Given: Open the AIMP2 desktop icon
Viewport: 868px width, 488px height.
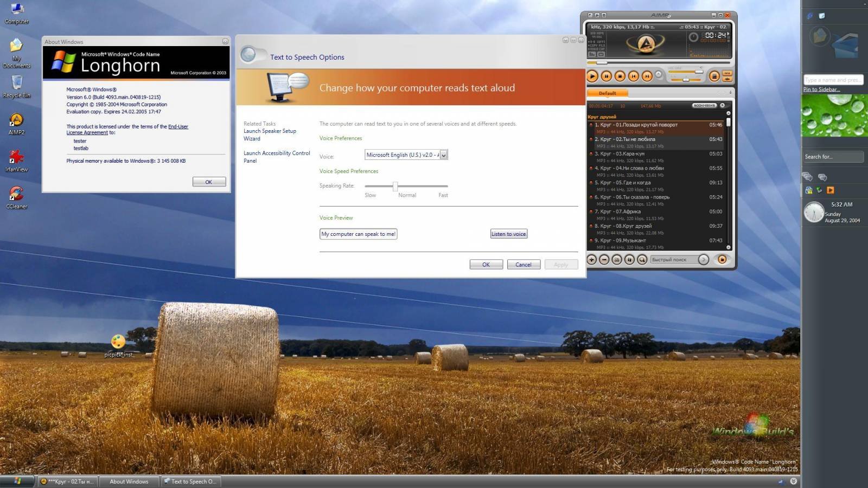Looking at the screenshot, I should (16, 124).
